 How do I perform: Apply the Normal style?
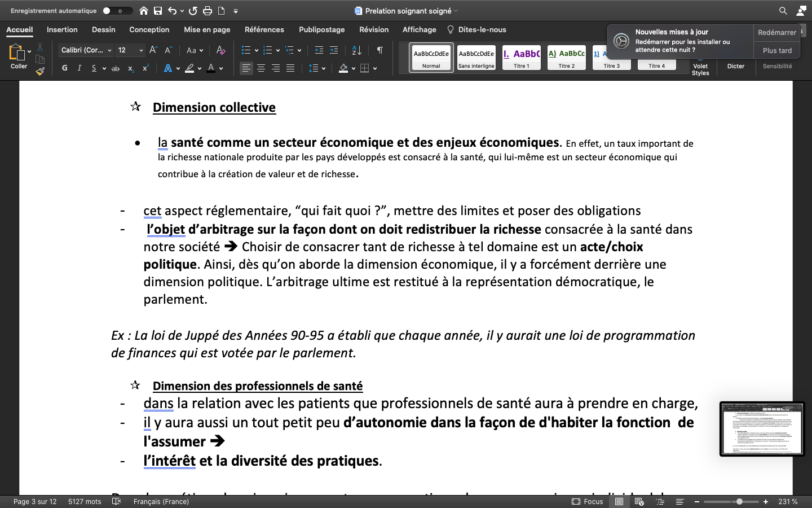coord(431,58)
